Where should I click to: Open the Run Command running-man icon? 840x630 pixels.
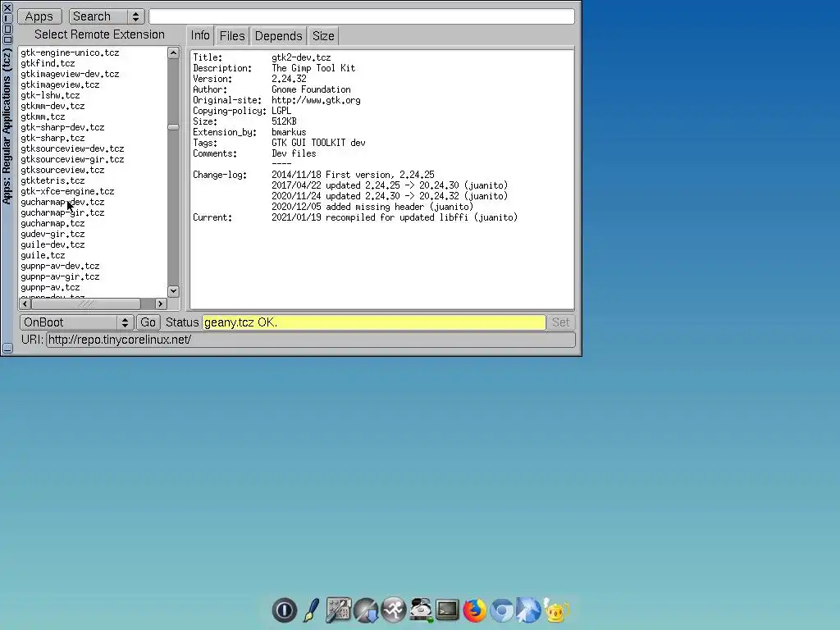coord(393,610)
